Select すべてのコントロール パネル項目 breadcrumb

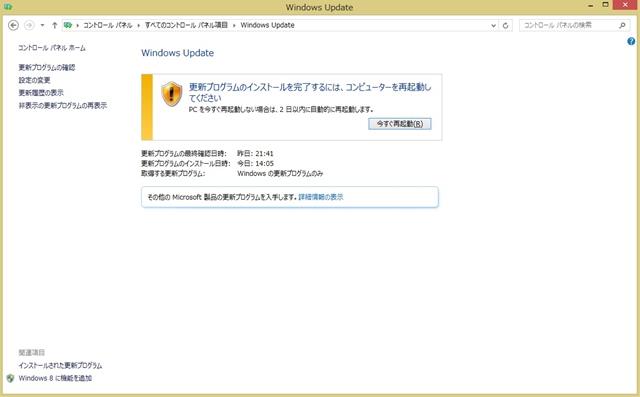(x=186, y=25)
